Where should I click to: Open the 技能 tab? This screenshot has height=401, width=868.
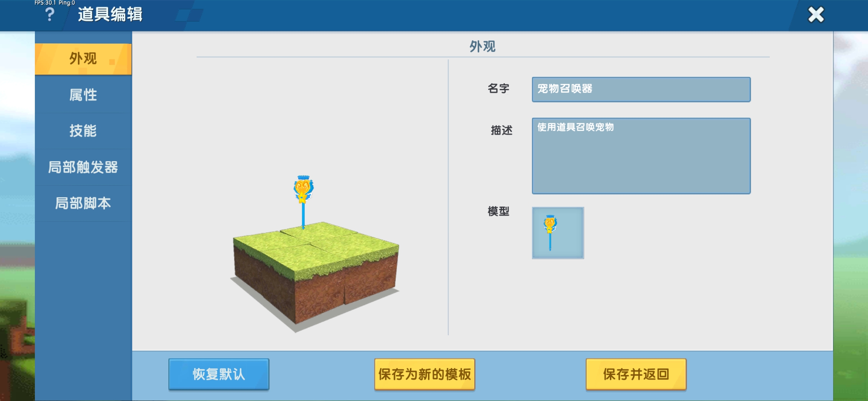tap(83, 131)
